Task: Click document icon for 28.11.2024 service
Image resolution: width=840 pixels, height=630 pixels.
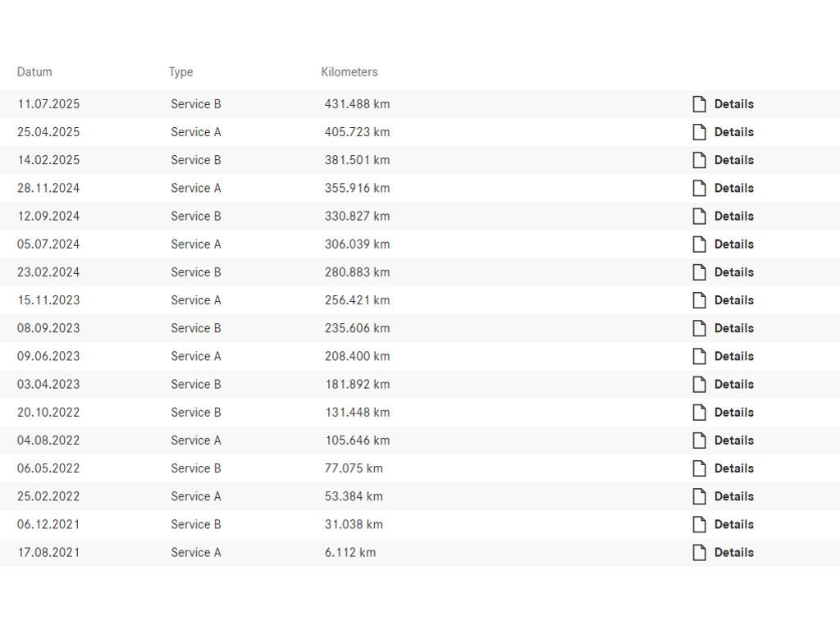Action: (x=699, y=188)
